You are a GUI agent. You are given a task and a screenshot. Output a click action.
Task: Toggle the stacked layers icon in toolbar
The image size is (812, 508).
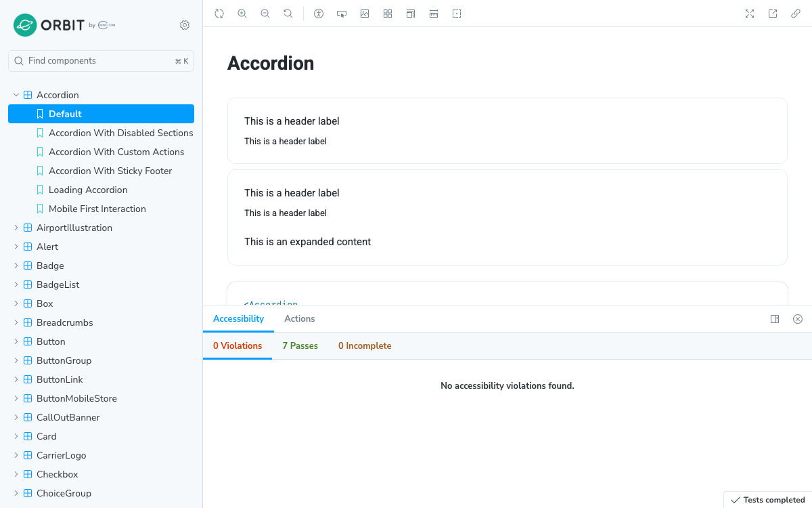411,14
